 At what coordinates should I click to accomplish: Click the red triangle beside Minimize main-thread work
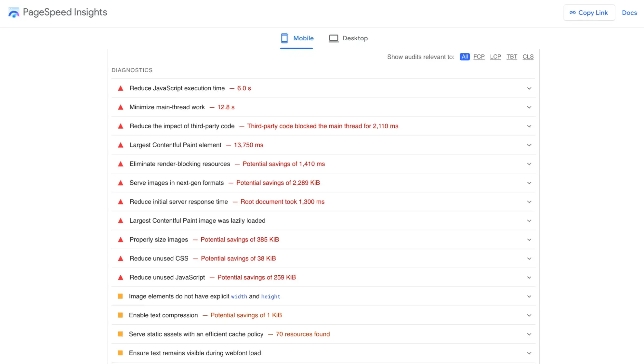[120, 107]
